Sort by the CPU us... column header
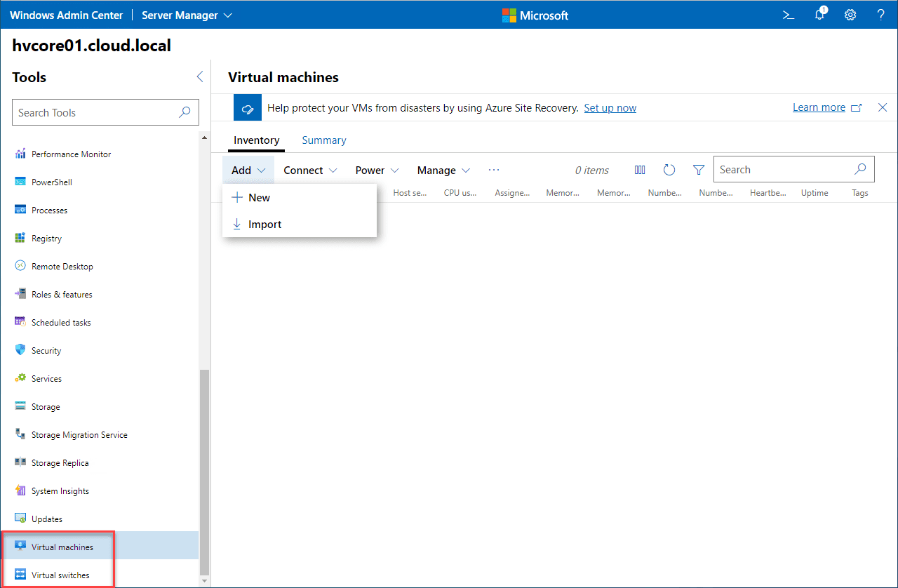Image resolution: width=898 pixels, height=588 pixels. coord(461,193)
